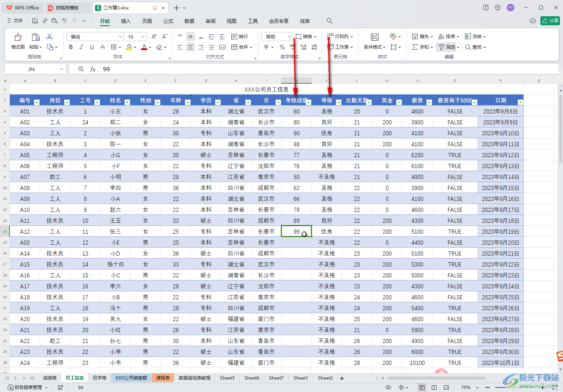The image size is (563, 392).
Task: Switch to 数据透视表教程 sheet tab
Action: [195, 378]
